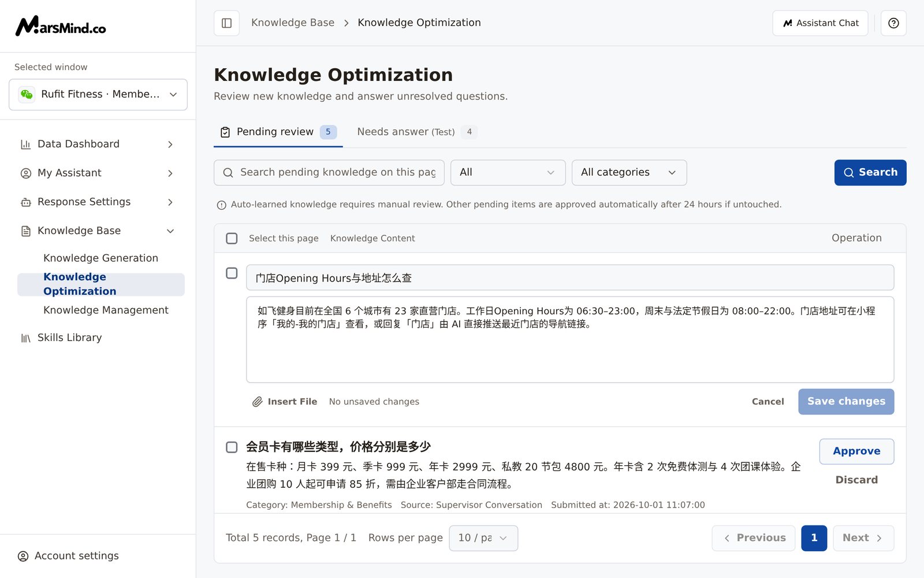Screen dimensions: 924x578
Task: Click the Skills Library books icon
Action: 26,338
